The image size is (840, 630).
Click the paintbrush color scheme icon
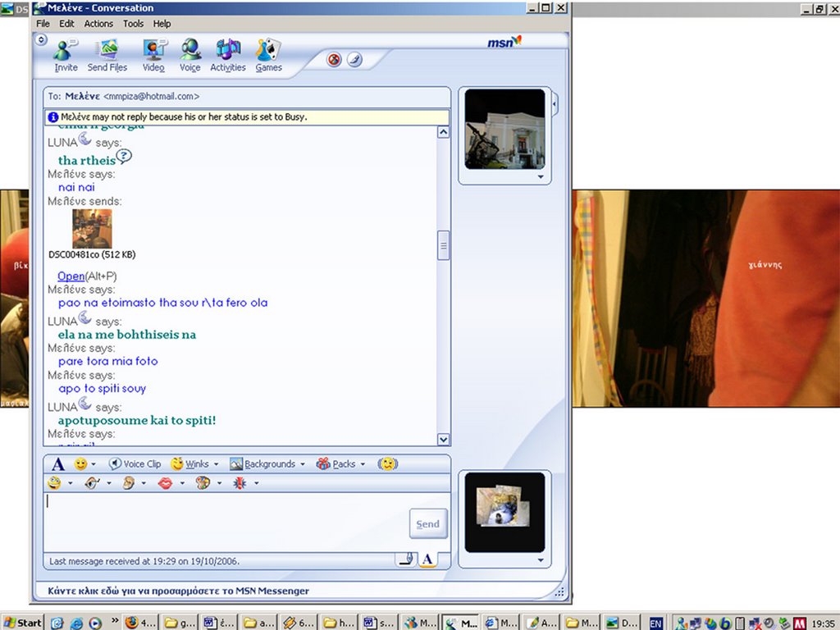(x=354, y=59)
